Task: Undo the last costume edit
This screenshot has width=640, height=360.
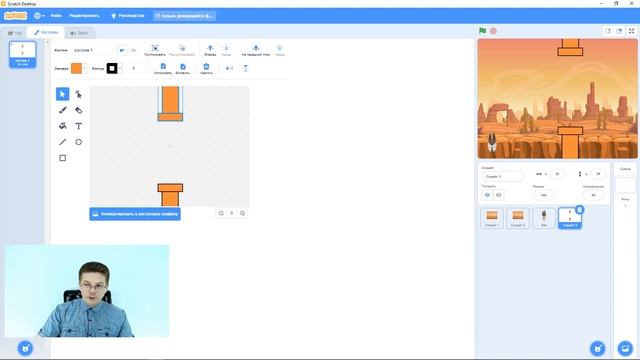Action: tap(122, 50)
